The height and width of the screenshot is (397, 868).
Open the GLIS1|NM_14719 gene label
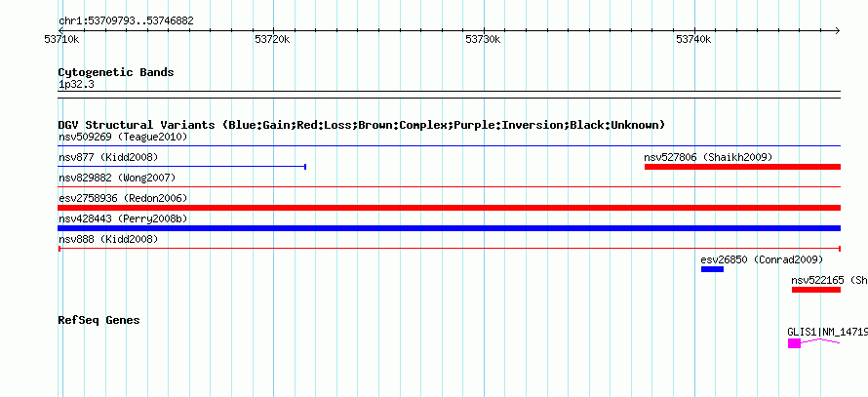pyautogui.click(x=827, y=333)
